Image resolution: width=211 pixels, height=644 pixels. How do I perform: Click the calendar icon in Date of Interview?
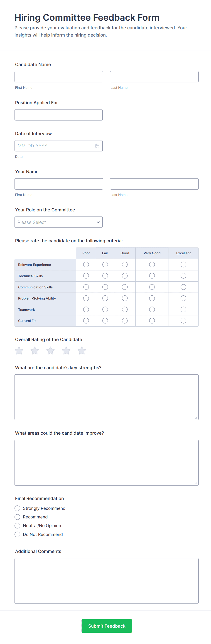click(97, 146)
